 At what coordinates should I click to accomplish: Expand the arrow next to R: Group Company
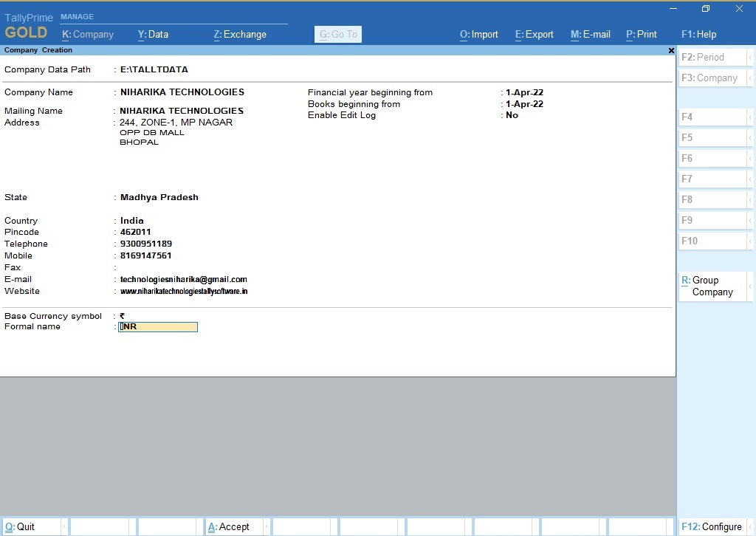pos(750,286)
